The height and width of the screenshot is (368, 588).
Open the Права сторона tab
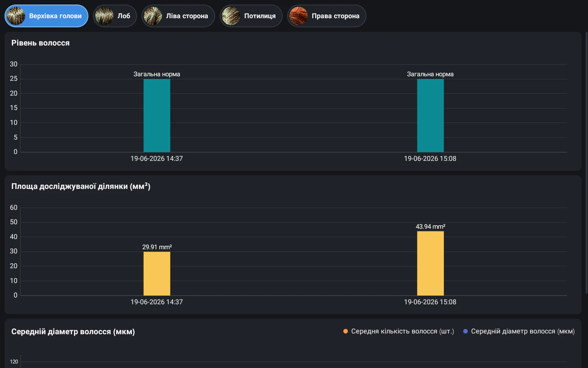327,16
